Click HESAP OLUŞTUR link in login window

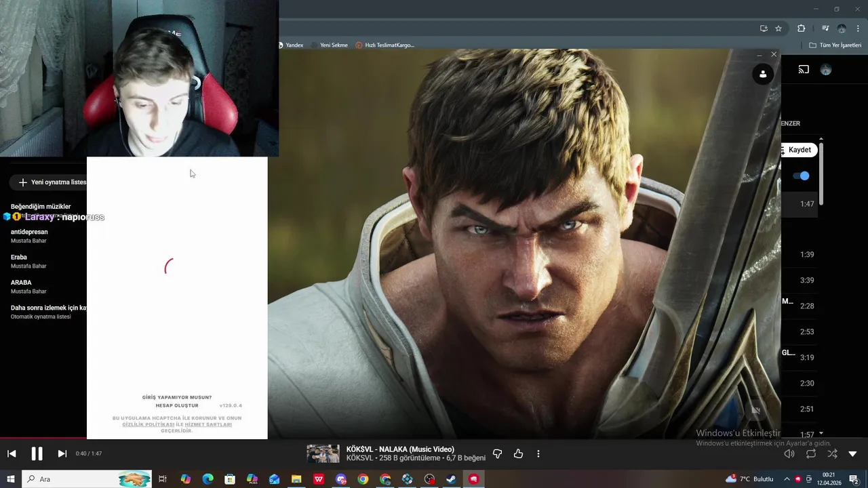pyautogui.click(x=177, y=405)
